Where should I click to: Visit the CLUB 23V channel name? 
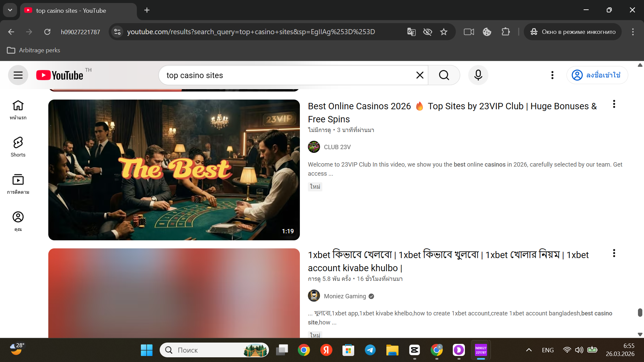point(337,147)
